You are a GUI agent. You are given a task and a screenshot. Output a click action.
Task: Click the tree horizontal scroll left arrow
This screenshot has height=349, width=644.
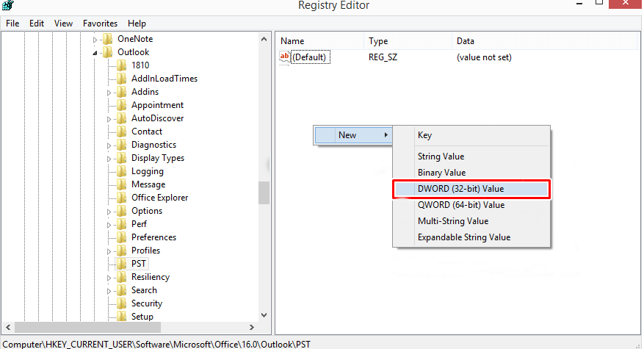[x=8, y=328]
